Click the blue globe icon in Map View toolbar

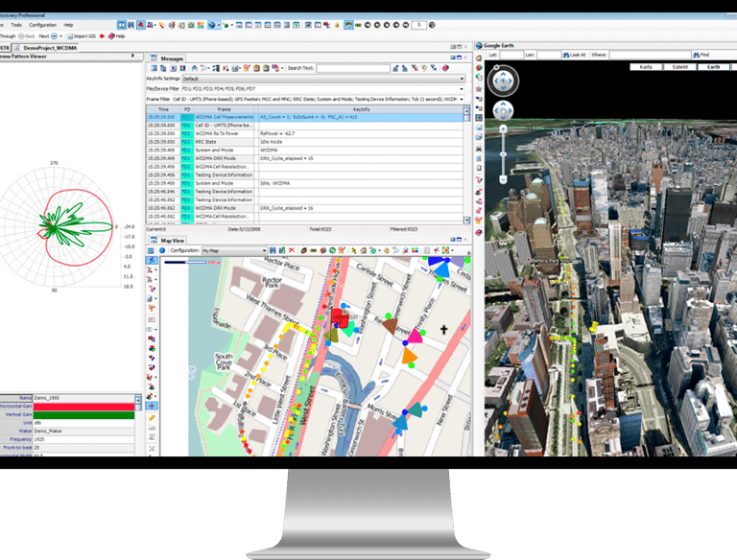pyautogui.click(x=161, y=250)
